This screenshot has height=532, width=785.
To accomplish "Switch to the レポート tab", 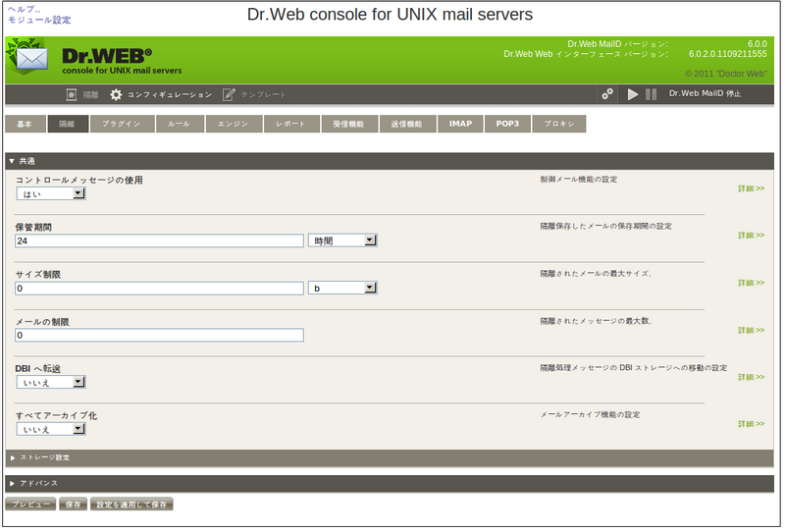I will point(291,124).
